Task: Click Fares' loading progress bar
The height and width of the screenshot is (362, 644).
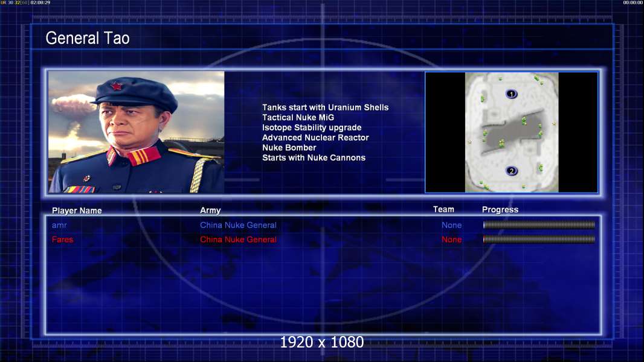Action: [x=539, y=239]
